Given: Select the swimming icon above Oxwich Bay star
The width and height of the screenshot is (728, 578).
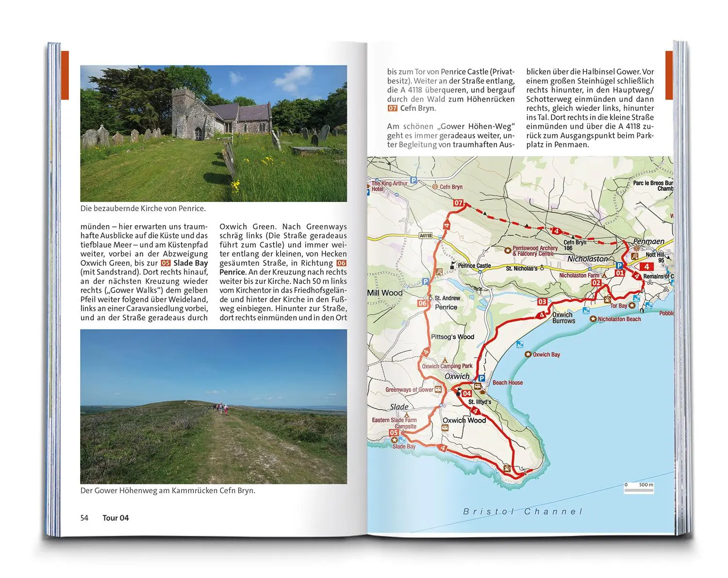Looking at the screenshot, I should point(520,345).
